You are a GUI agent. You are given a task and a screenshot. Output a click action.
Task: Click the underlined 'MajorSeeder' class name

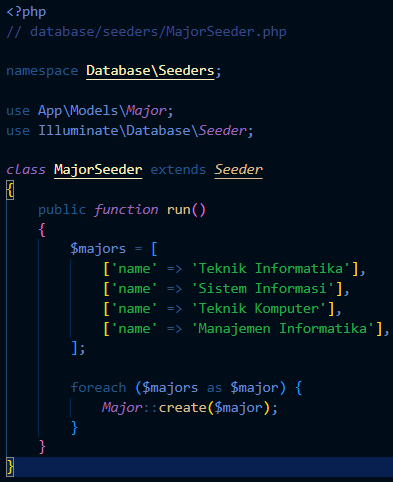point(98,170)
